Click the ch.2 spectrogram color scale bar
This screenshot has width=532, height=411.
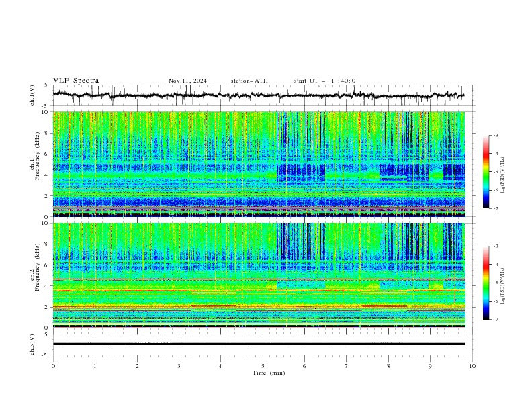486,283
